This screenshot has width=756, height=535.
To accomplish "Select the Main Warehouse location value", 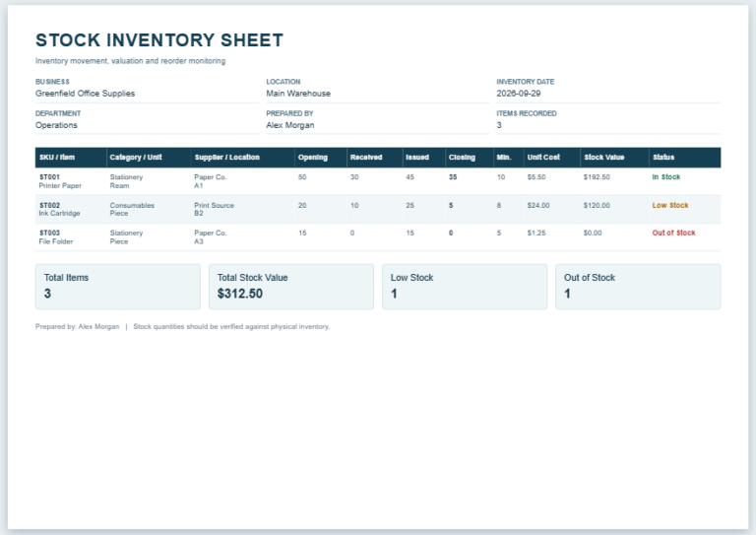I will [298, 93].
